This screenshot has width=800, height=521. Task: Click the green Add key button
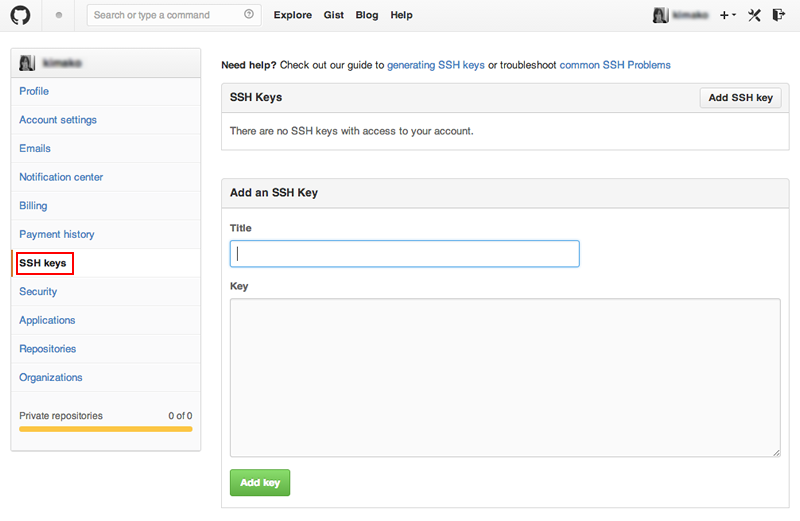click(260, 483)
